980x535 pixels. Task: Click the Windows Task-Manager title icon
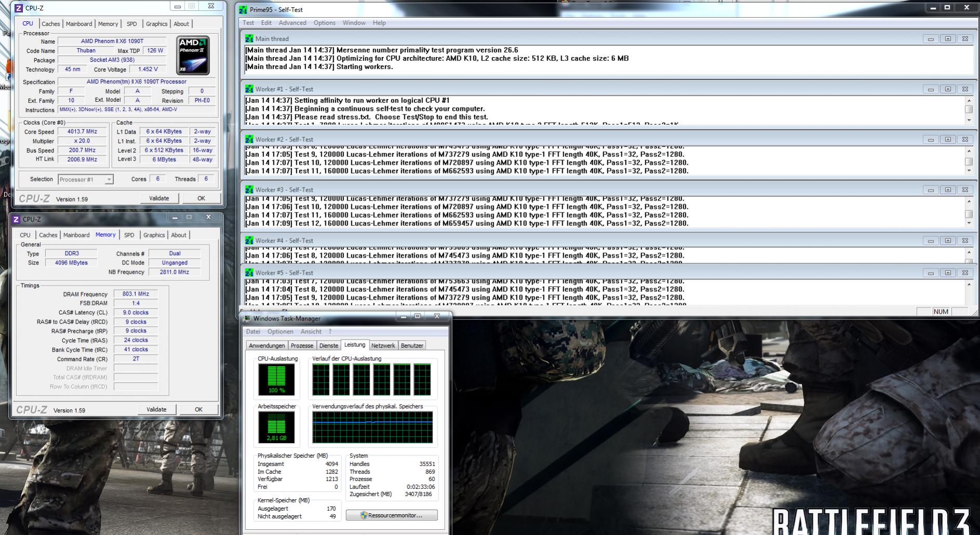tap(247, 318)
